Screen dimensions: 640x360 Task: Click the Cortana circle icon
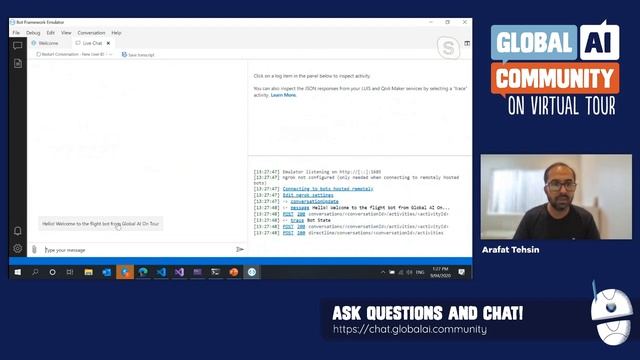pos(53,272)
